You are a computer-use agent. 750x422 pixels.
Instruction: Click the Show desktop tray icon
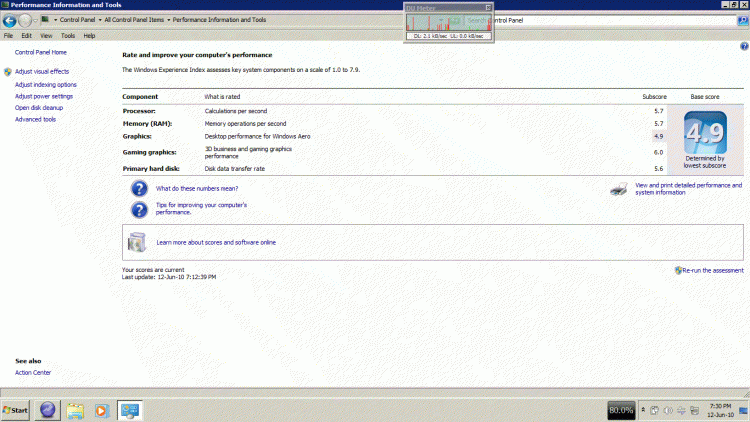[743, 411]
